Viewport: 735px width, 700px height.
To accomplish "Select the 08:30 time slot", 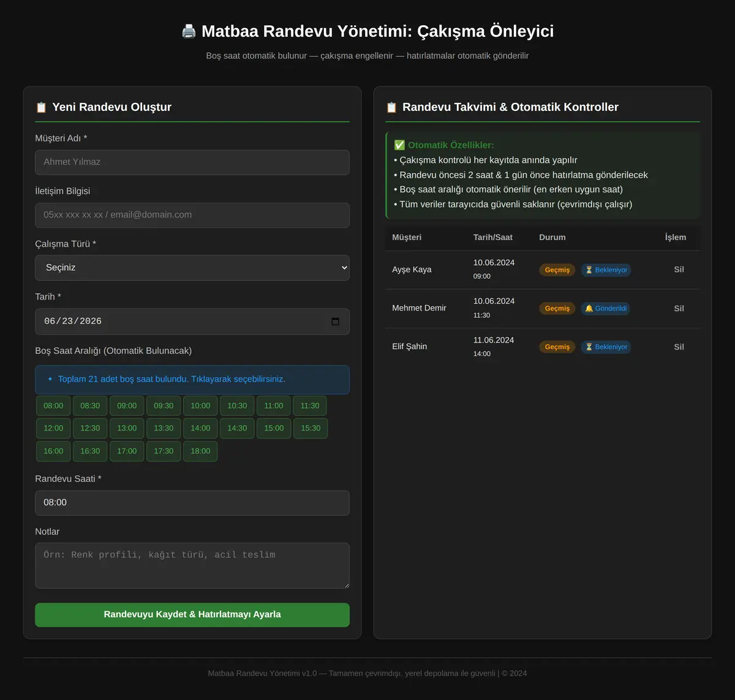I will tap(90, 405).
